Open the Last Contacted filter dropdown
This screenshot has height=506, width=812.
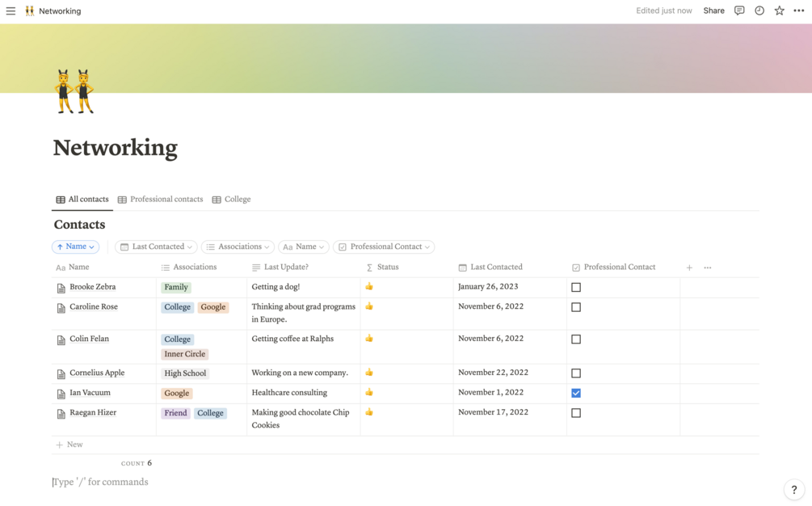pyautogui.click(x=156, y=247)
